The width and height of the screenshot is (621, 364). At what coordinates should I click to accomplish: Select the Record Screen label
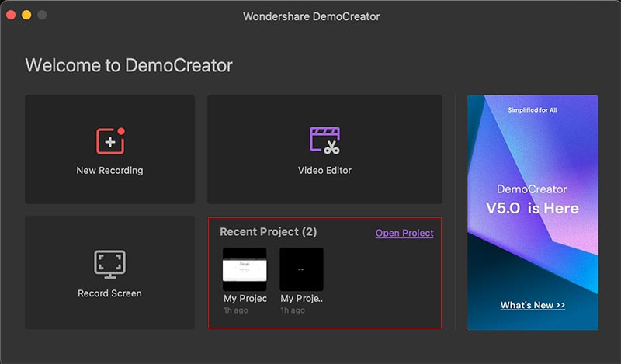(109, 293)
